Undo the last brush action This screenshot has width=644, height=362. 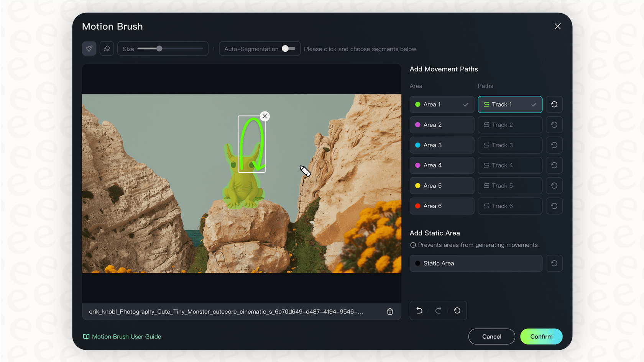pyautogui.click(x=419, y=310)
